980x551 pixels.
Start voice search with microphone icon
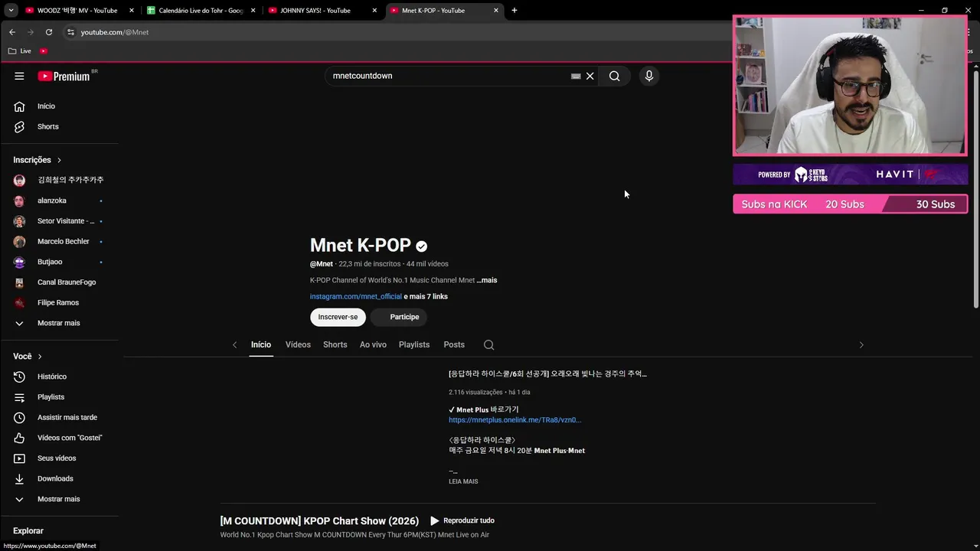648,76
